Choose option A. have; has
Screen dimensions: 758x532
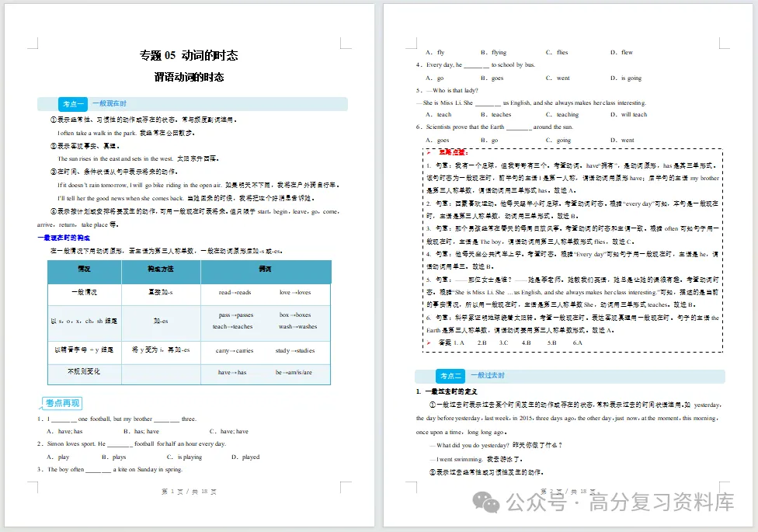64,431
